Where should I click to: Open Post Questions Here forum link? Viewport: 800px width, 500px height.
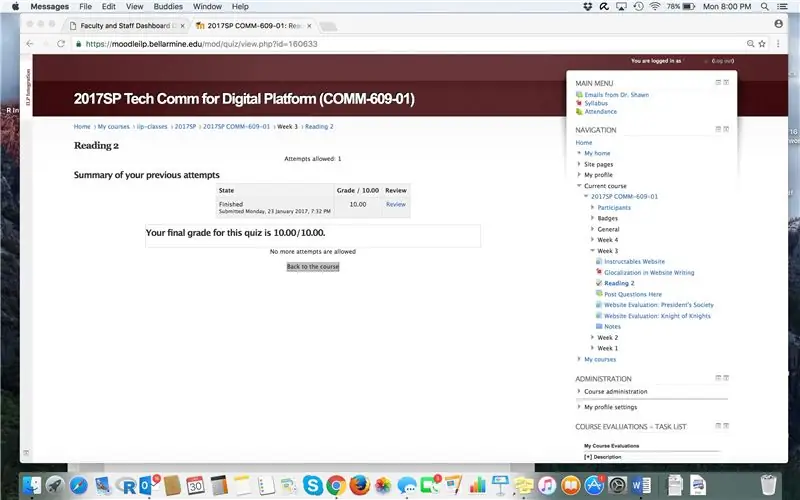[x=633, y=294]
